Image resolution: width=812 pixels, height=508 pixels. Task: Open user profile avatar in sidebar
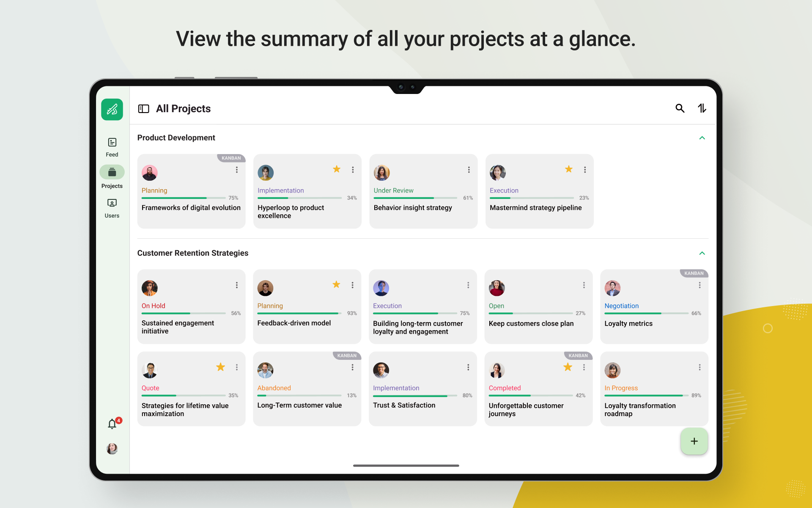[112, 449]
